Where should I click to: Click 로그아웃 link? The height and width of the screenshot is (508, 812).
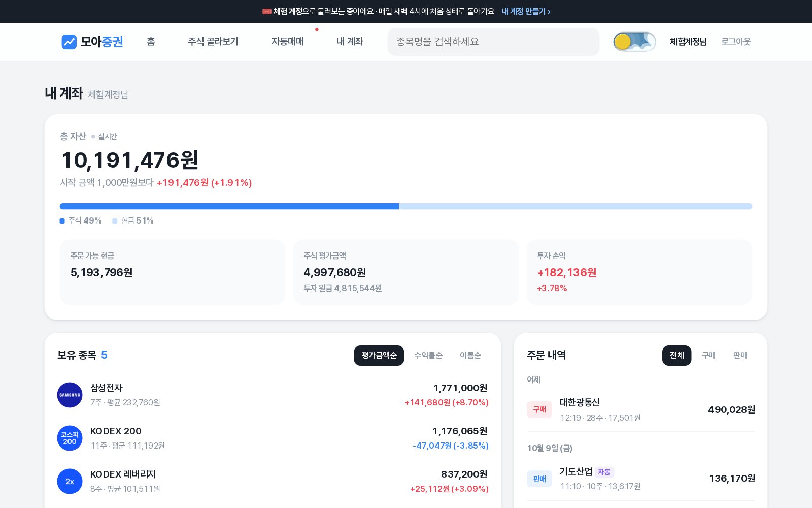click(736, 42)
